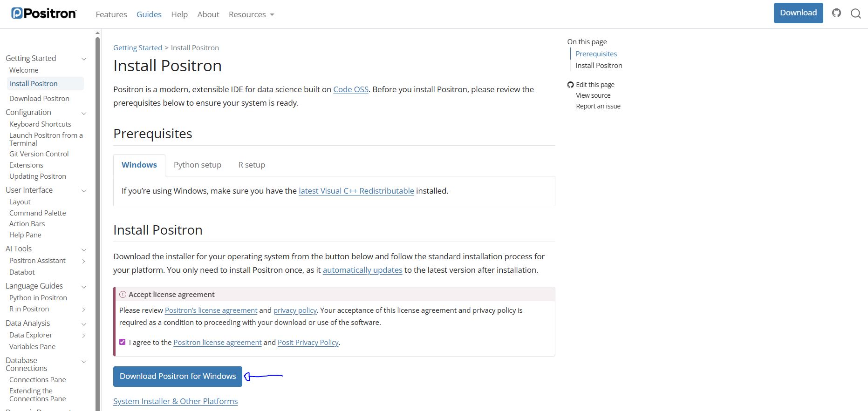
Task: Open the Features menu item
Action: point(111,14)
